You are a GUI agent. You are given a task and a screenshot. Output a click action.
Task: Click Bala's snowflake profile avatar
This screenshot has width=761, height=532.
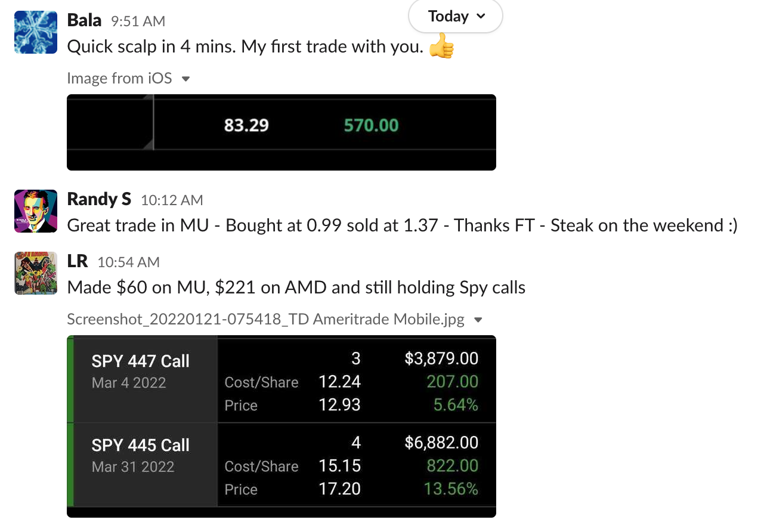[36, 32]
